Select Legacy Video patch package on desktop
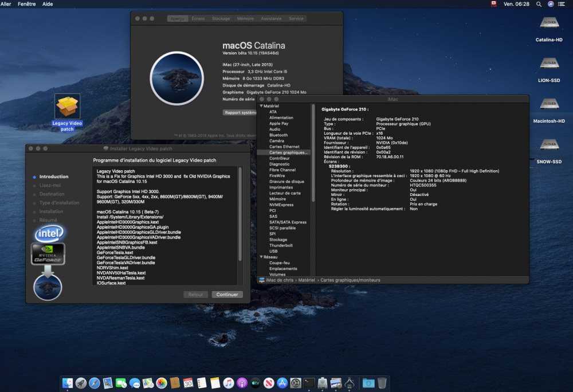 click(x=67, y=112)
